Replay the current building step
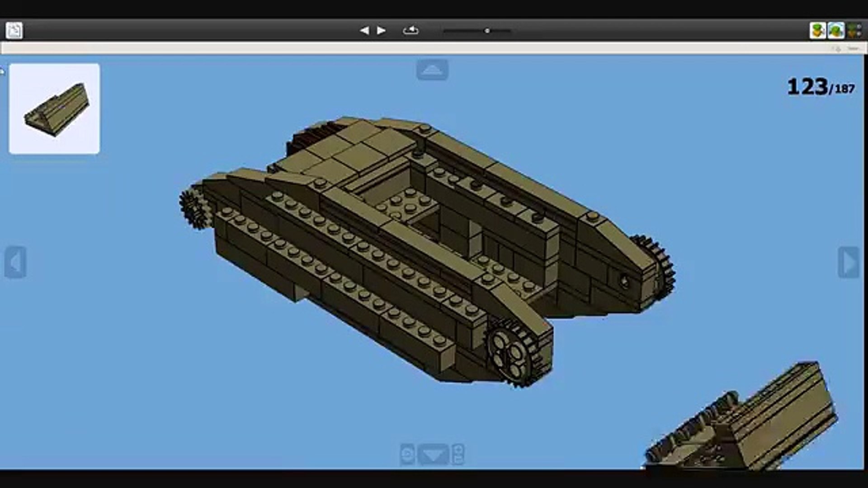 [410, 30]
